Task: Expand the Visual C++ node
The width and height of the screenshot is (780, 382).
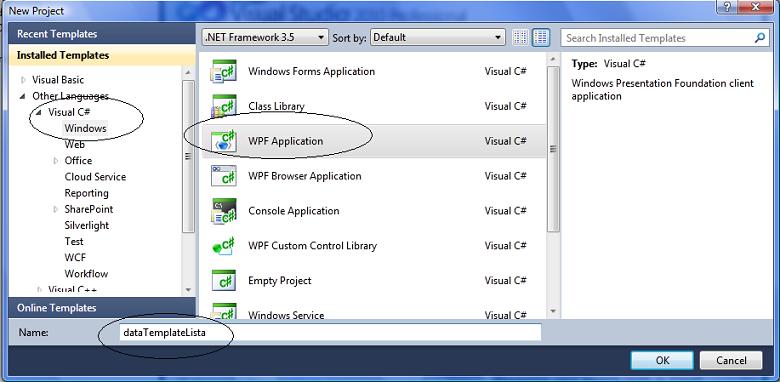Action: [39, 289]
